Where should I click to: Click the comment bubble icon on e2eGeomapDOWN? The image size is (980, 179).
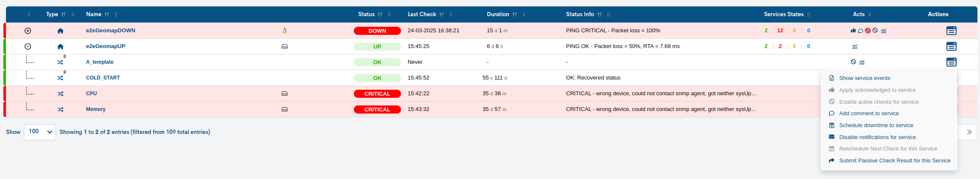pos(860,31)
